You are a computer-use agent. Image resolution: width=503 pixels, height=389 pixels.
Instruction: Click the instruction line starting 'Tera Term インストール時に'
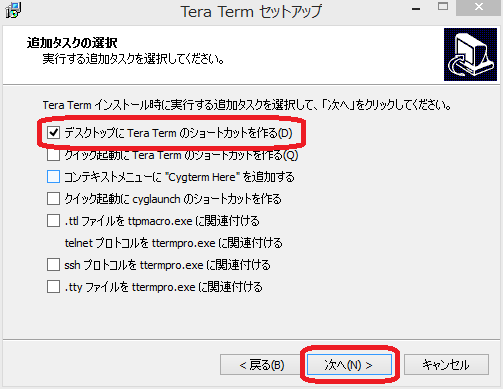click(247, 105)
